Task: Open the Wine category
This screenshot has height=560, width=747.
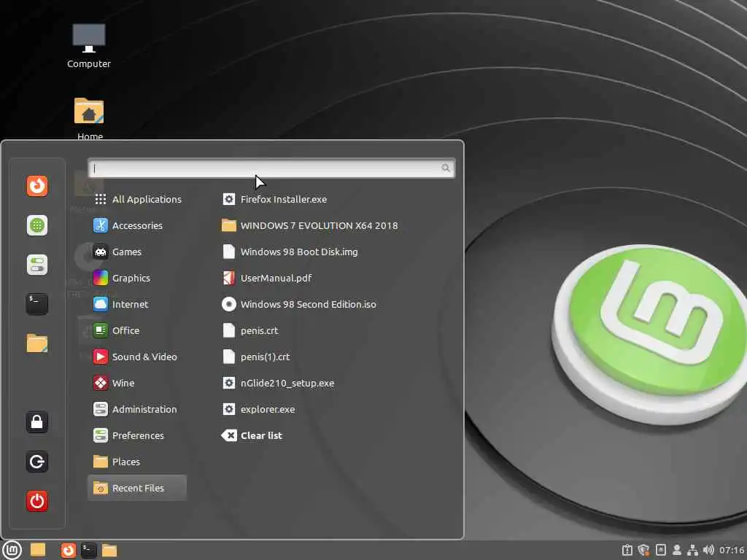Action: point(137,383)
